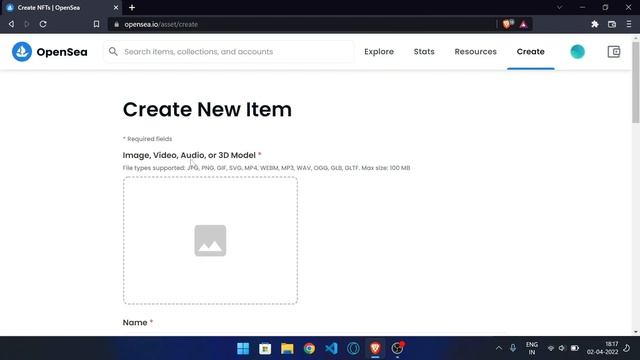640x360 pixels.
Task: Click the browser forward arrow
Action: [27, 24]
